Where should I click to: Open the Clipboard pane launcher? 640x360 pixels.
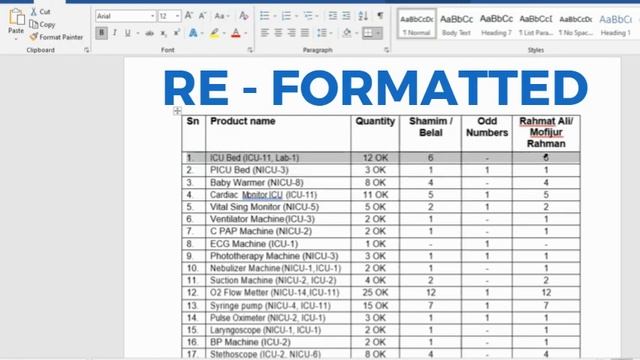(x=87, y=50)
